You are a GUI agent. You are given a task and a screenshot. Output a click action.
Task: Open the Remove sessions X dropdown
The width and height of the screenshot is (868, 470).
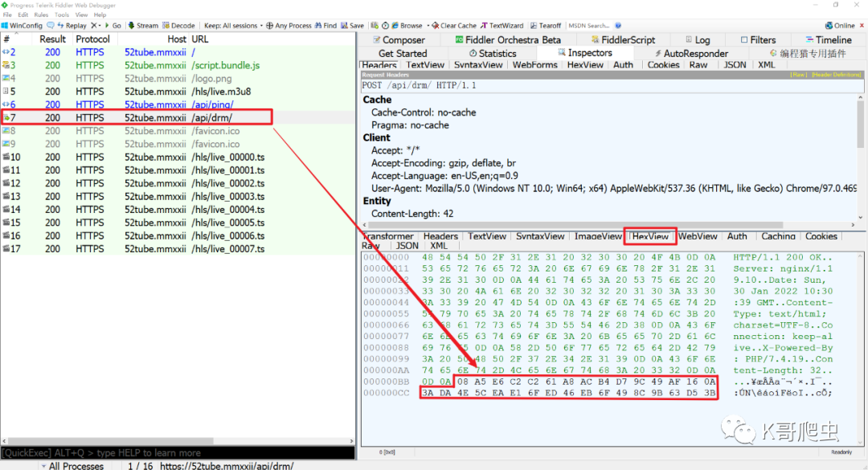(96, 26)
